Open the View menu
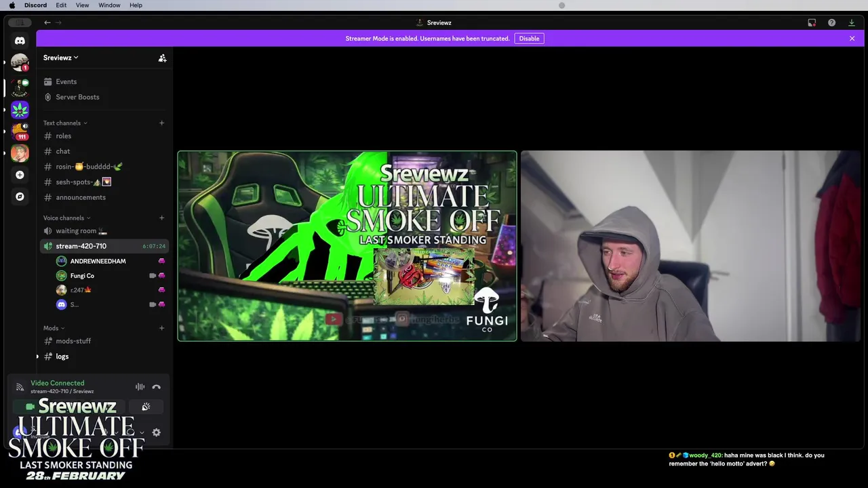 click(82, 5)
